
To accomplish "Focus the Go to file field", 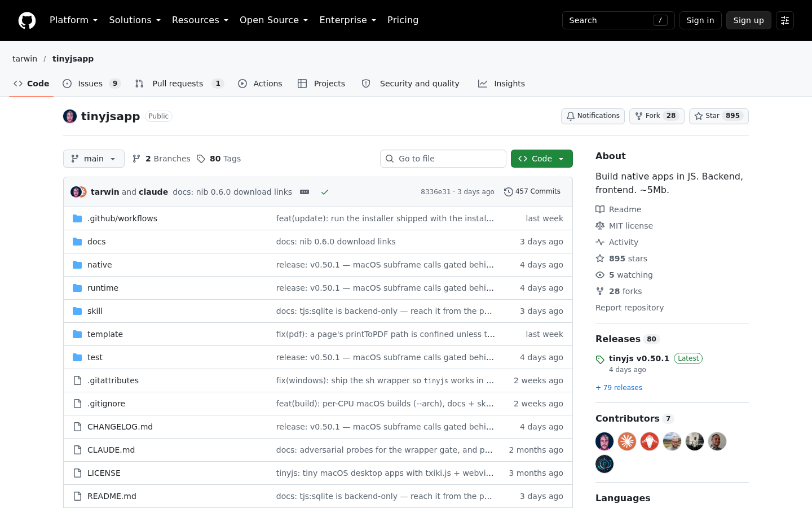I will (443, 159).
